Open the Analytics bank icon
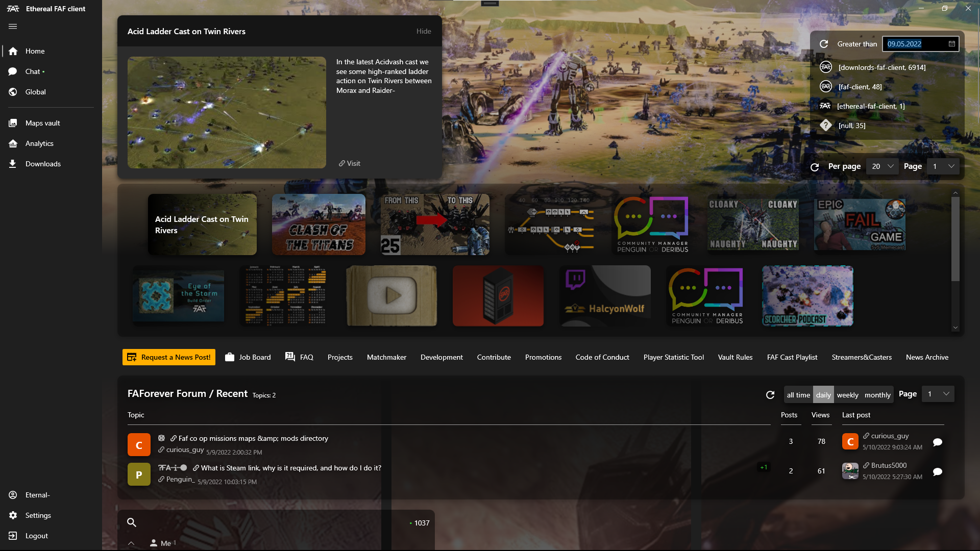 click(x=13, y=143)
